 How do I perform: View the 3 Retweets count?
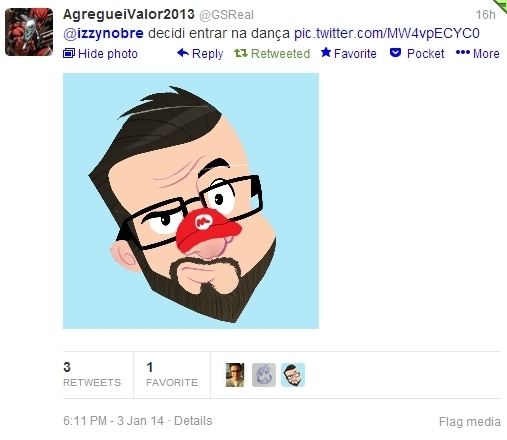[92, 375]
